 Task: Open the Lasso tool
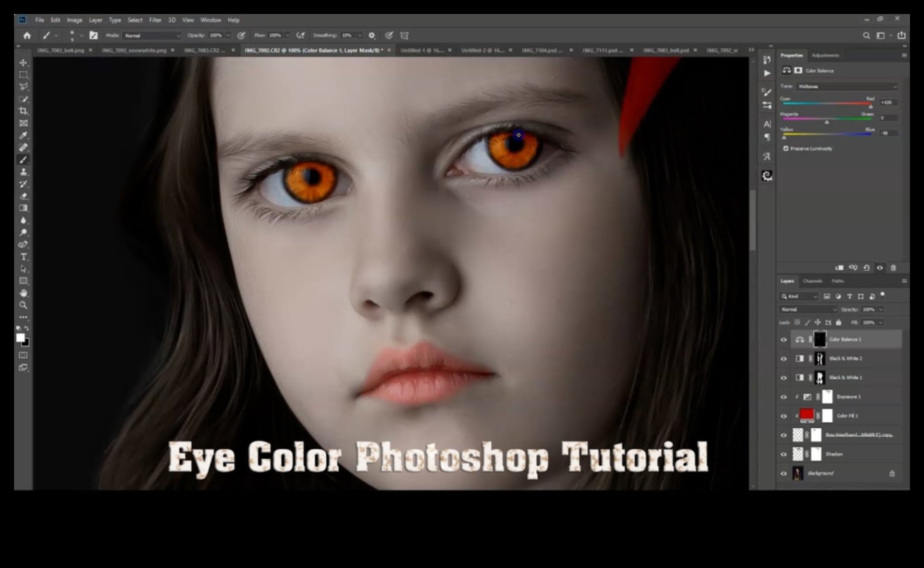24,86
